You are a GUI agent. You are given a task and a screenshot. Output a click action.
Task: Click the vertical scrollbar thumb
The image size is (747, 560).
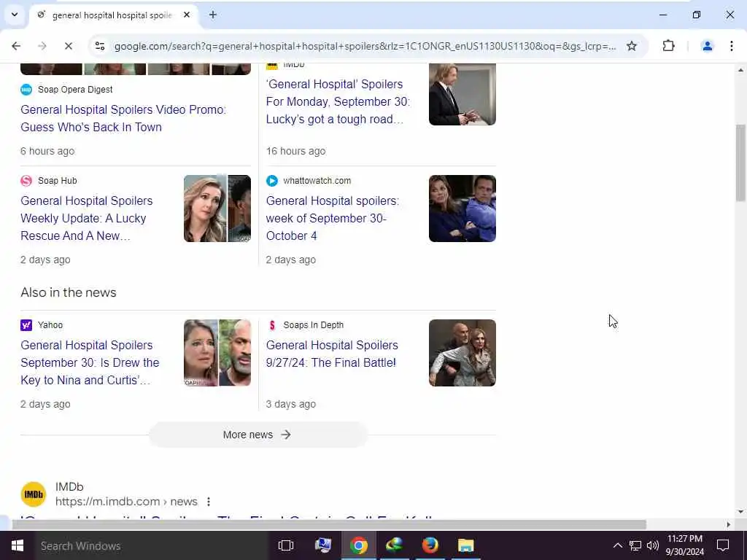(740, 163)
